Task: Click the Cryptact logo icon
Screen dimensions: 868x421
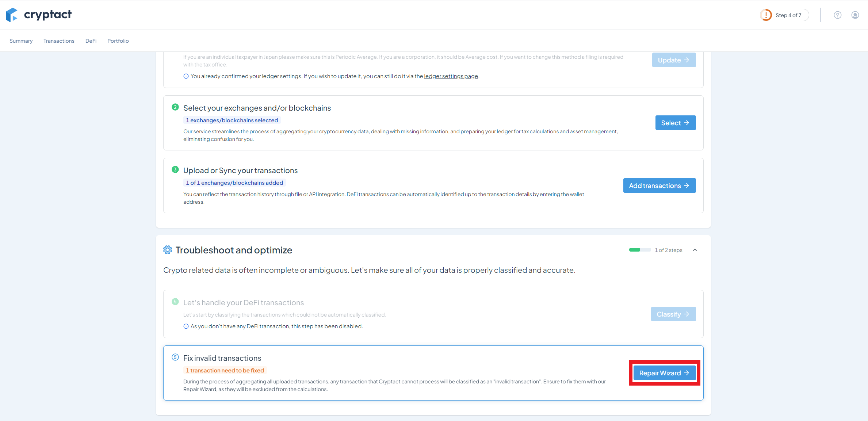Action: click(12, 15)
